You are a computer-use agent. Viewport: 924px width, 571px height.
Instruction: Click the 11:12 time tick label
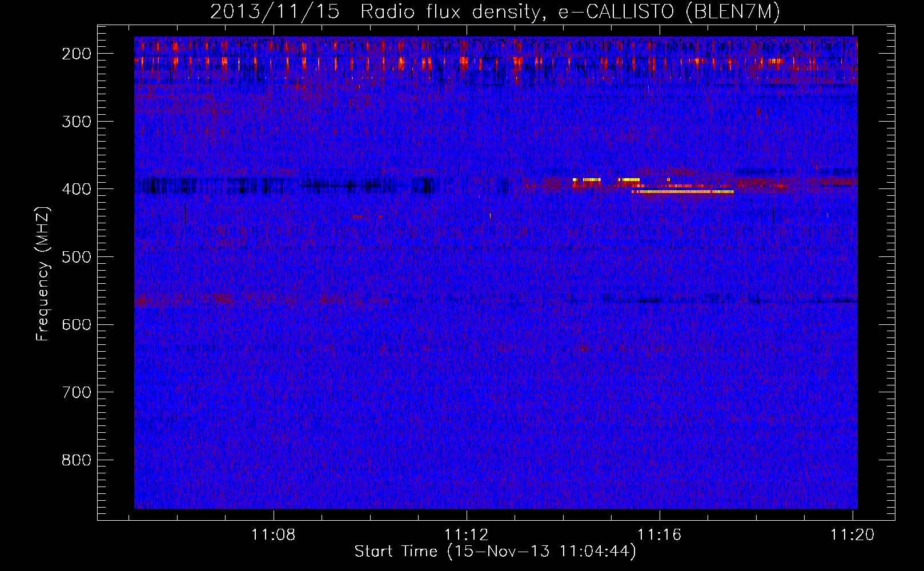467,534
